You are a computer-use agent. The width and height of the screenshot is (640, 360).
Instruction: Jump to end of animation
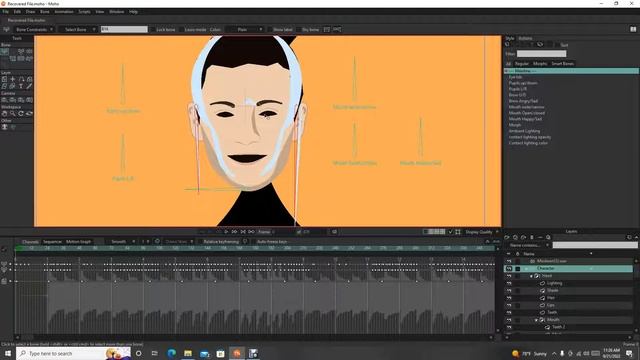(x=251, y=232)
